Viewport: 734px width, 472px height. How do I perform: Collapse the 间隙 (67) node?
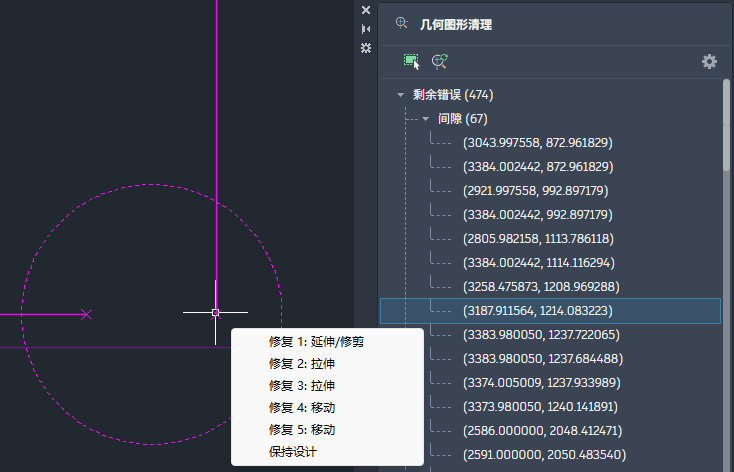pyautogui.click(x=426, y=119)
